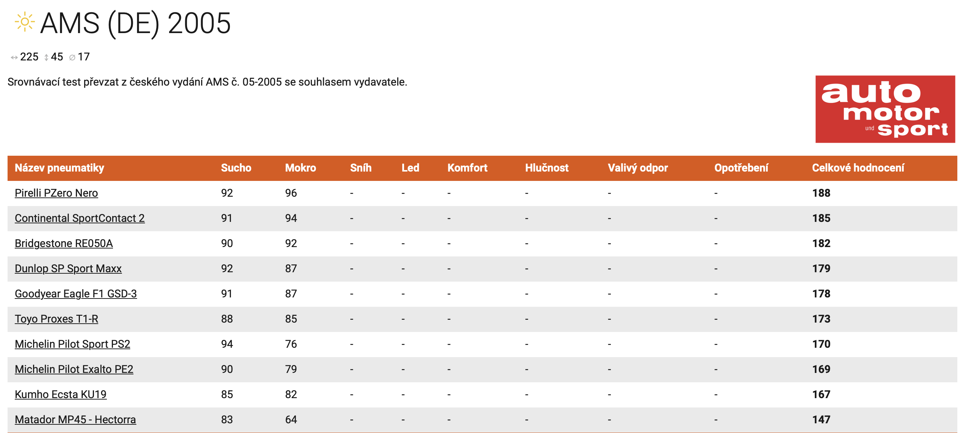Open Bridgestone RE050A tire page
This screenshot has width=980, height=433.
pos(64,243)
